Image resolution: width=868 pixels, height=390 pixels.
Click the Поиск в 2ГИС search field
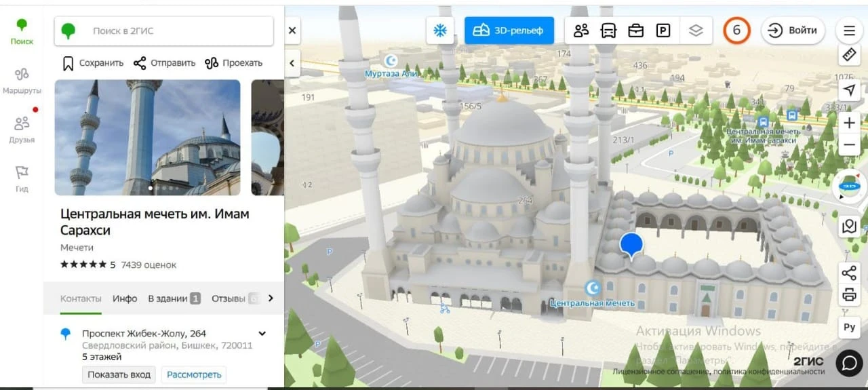coord(176,31)
